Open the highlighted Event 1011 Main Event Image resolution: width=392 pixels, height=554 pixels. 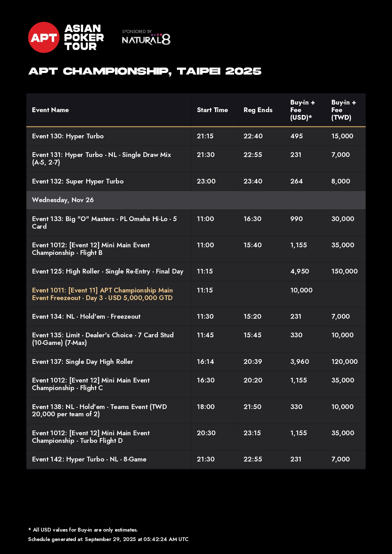102,294
